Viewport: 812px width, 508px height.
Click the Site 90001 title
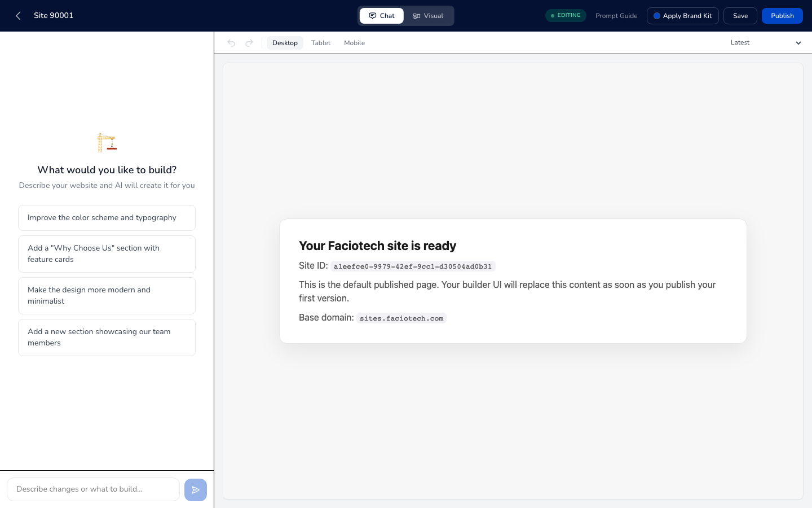click(54, 16)
